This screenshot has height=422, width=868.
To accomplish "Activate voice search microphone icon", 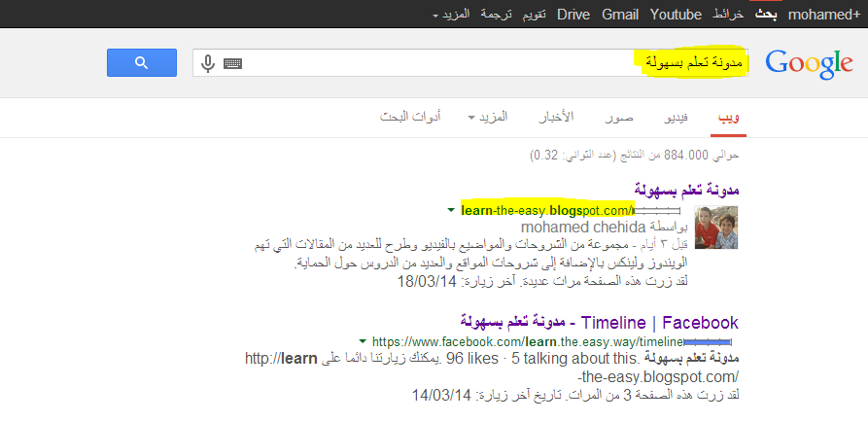I will click(208, 63).
